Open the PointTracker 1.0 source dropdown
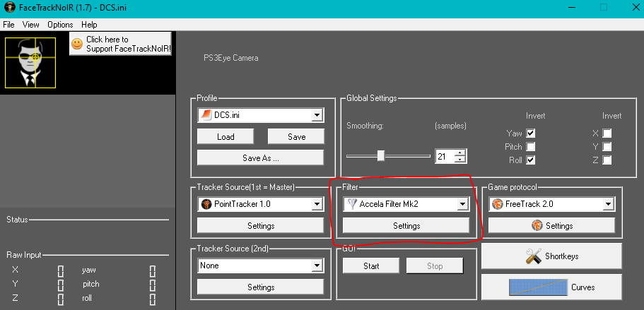The image size is (644, 310). 316,205
